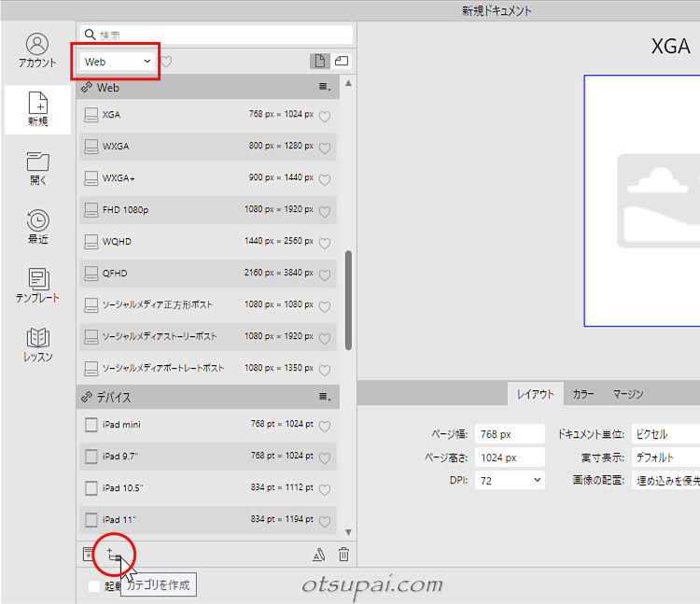
Task: Click the create category icon
Action: tap(114, 555)
